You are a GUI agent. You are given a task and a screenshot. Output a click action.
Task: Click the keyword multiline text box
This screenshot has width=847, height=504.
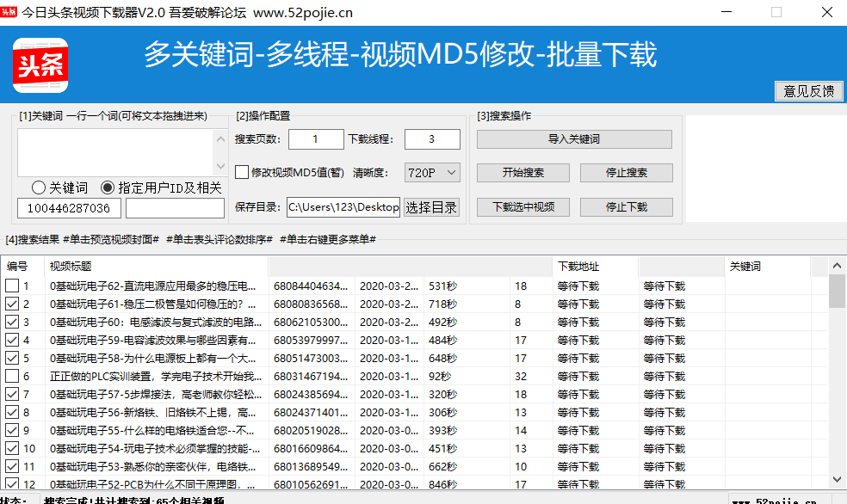pos(115,153)
